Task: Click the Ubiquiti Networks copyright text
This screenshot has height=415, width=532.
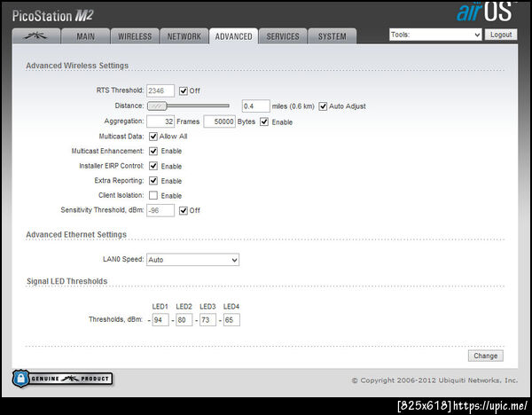Action: point(434,380)
